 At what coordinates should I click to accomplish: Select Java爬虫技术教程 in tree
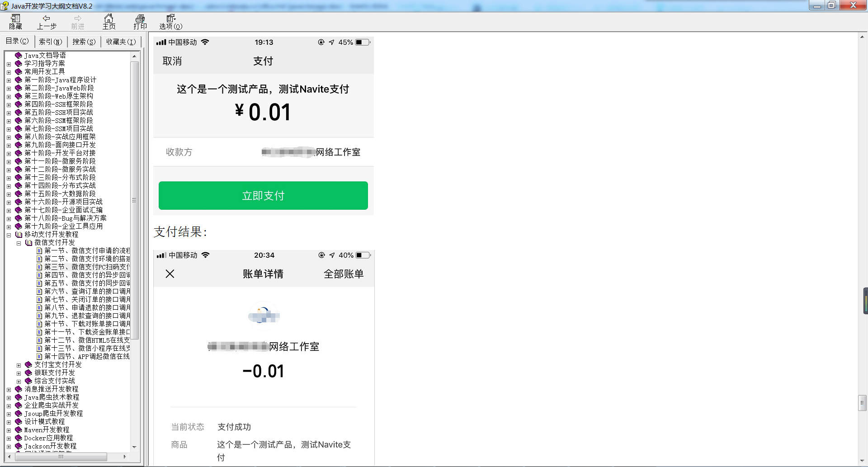(x=52, y=397)
